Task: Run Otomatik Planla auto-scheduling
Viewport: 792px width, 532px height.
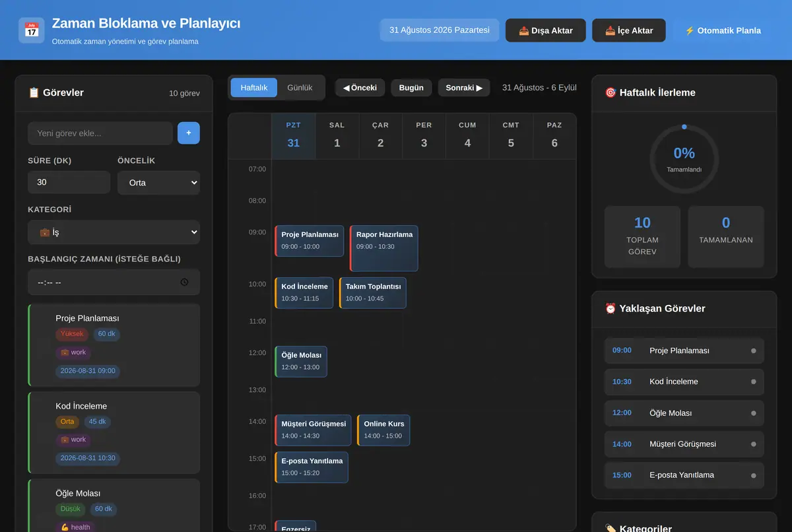Action: point(723,30)
